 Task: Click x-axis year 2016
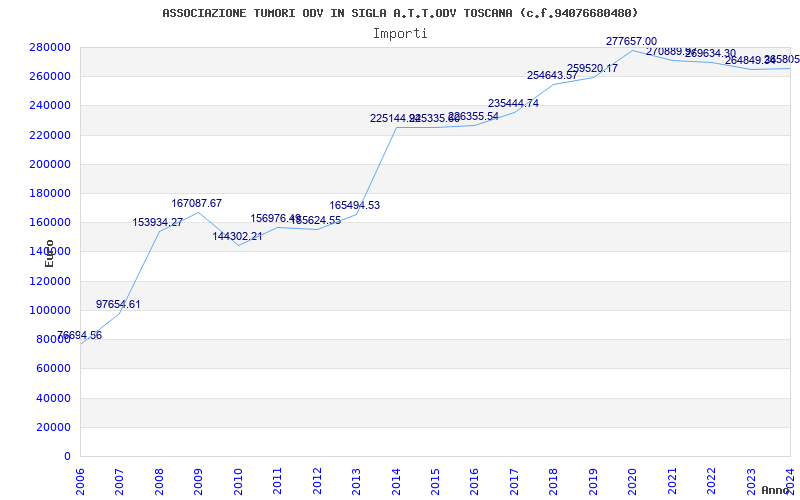click(x=474, y=482)
